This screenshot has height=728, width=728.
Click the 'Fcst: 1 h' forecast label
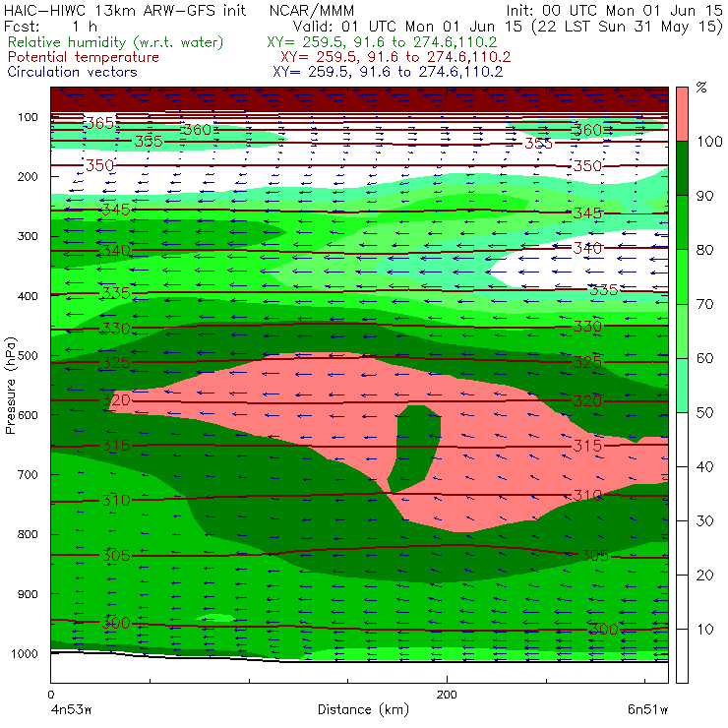point(50,27)
